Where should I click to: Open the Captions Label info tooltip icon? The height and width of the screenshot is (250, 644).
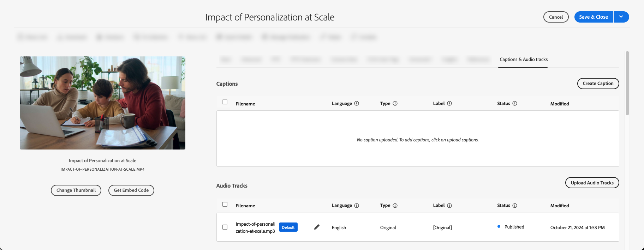(x=449, y=103)
